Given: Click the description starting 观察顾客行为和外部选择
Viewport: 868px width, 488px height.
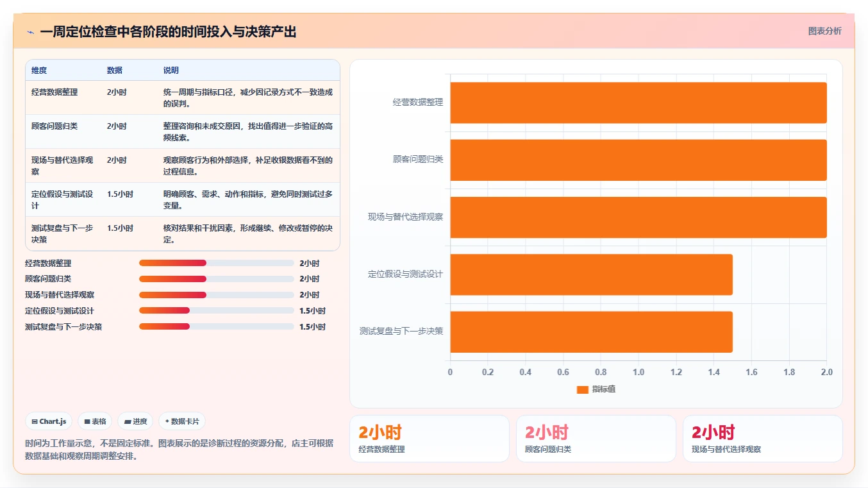Looking at the screenshot, I should (248, 166).
